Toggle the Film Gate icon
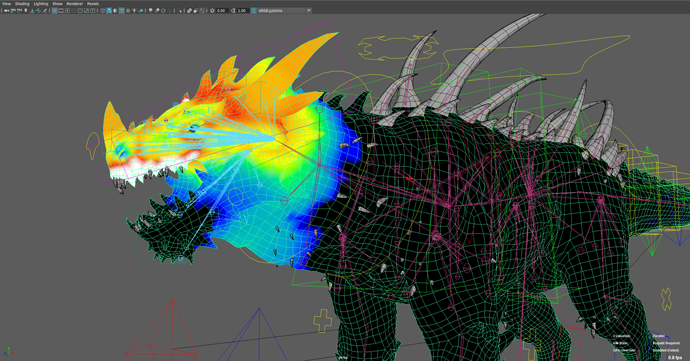690x361 pixels. click(x=61, y=10)
